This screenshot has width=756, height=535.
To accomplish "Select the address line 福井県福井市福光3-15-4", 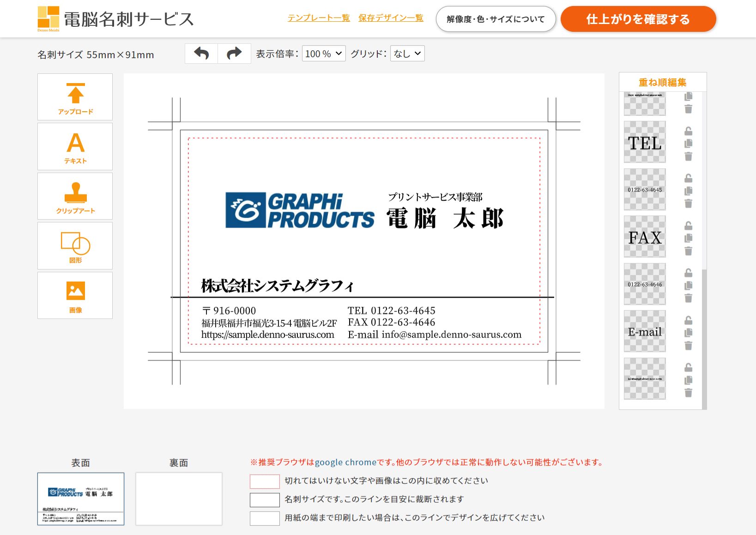I will pos(269,323).
